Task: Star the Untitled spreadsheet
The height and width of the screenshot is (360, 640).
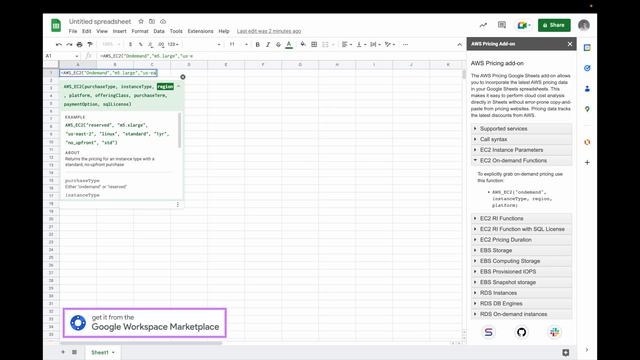Action: pyautogui.click(x=141, y=21)
